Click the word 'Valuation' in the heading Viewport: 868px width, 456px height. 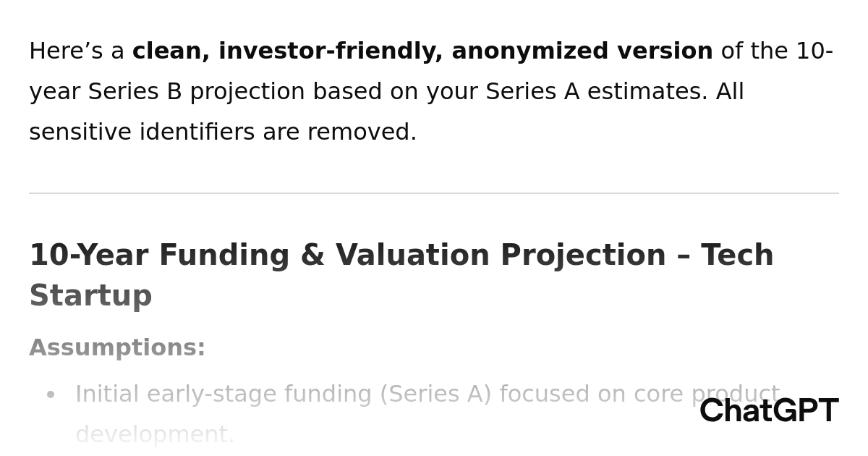click(412, 256)
